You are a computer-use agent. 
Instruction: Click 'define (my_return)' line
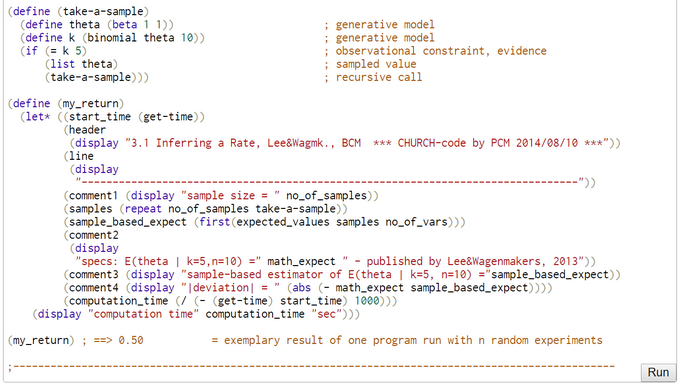click(x=66, y=104)
